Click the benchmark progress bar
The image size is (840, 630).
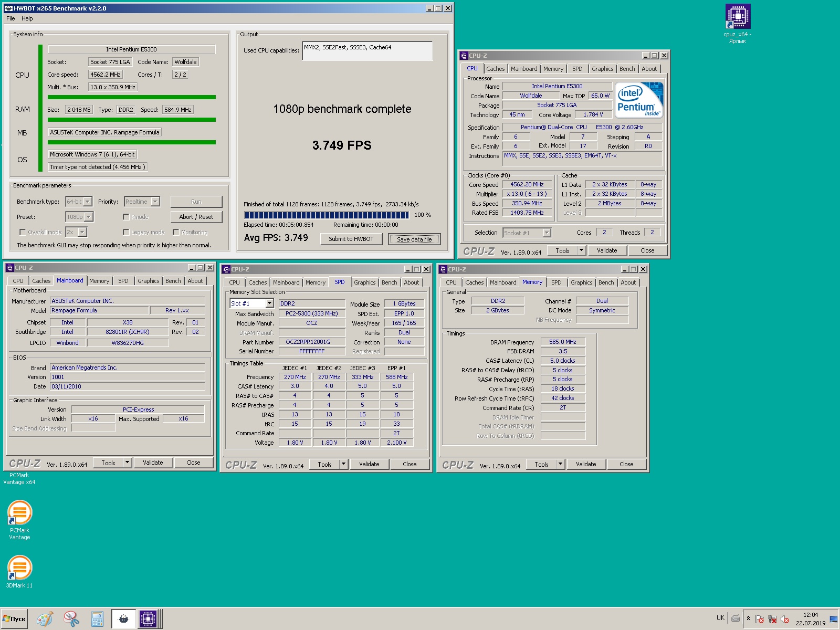tap(326, 215)
